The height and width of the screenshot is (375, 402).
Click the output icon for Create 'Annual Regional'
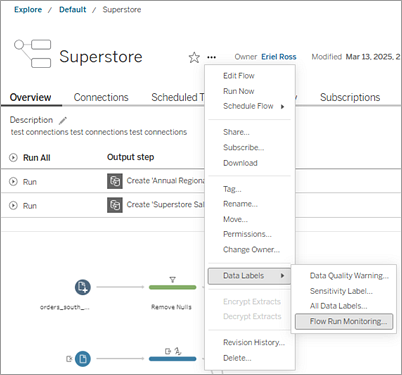pos(115,181)
